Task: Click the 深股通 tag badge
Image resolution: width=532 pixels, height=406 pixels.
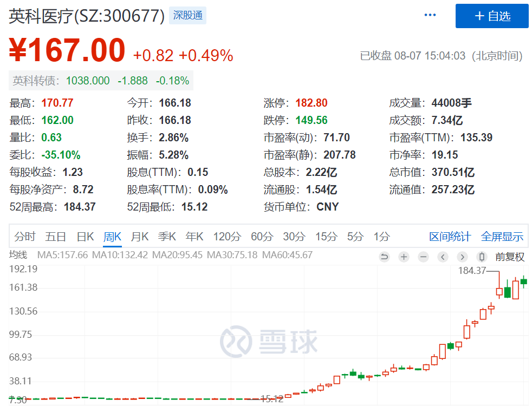Action: (x=187, y=15)
